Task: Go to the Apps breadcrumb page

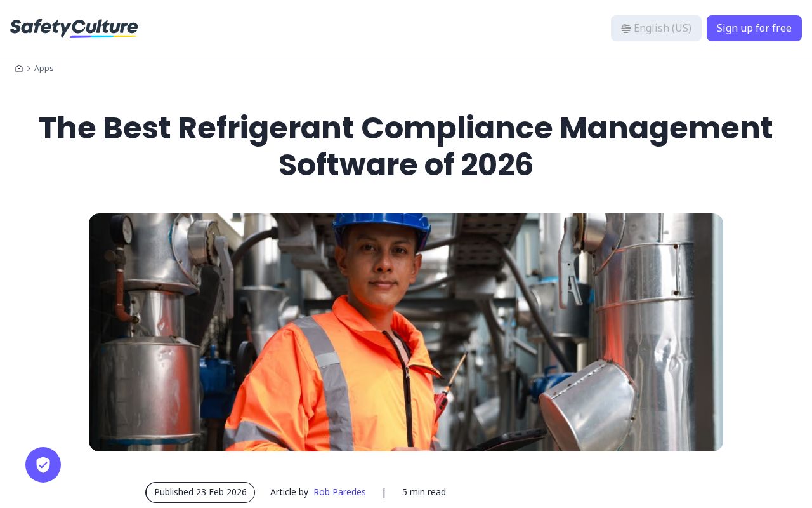Action: point(44,69)
